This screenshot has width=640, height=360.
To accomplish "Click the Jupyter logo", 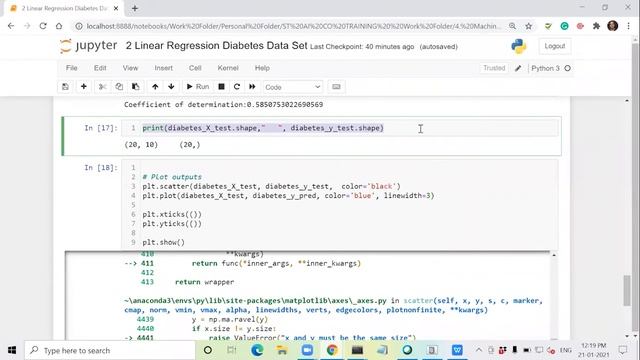I will click(89, 46).
